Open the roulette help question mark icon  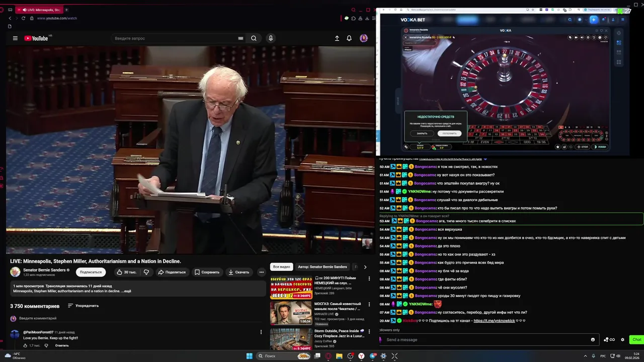click(600, 37)
